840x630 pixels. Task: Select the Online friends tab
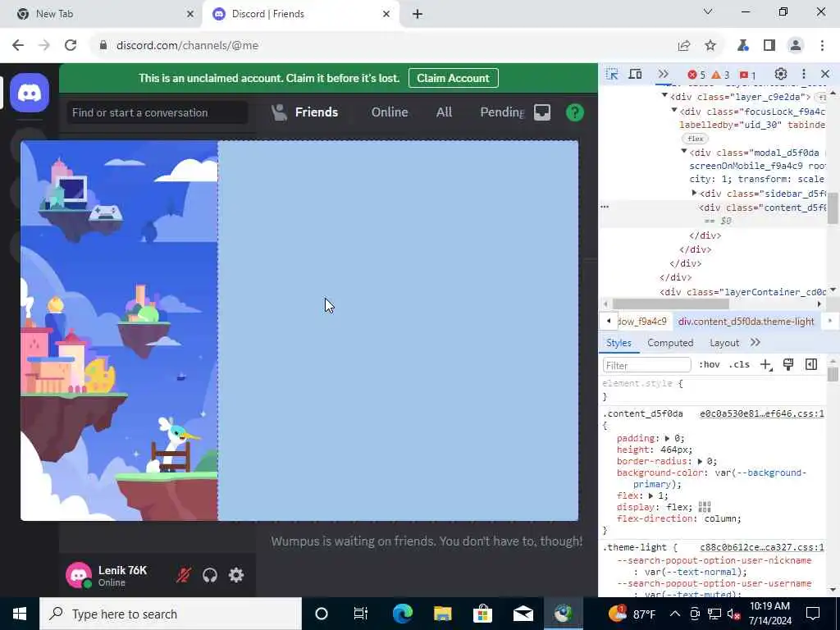click(390, 112)
